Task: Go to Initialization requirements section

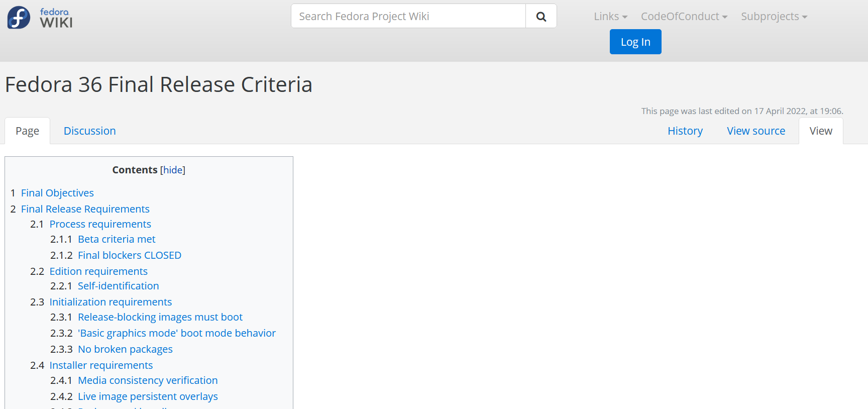Action: (111, 302)
